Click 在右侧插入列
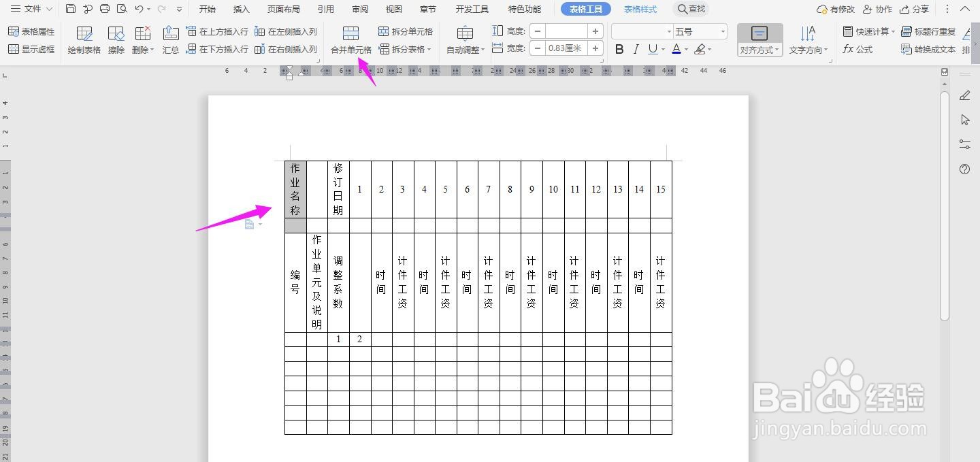980x462 pixels. pyautogui.click(x=286, y=49)
